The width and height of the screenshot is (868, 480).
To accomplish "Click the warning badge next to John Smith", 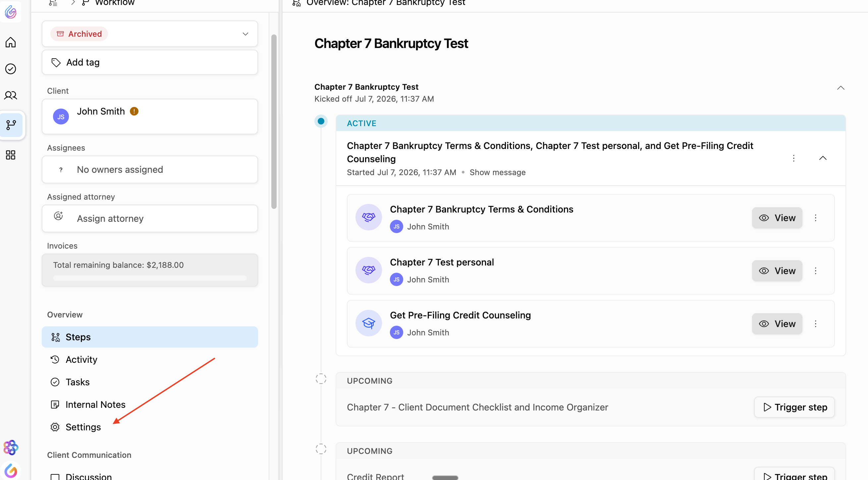I will [134, 112].
